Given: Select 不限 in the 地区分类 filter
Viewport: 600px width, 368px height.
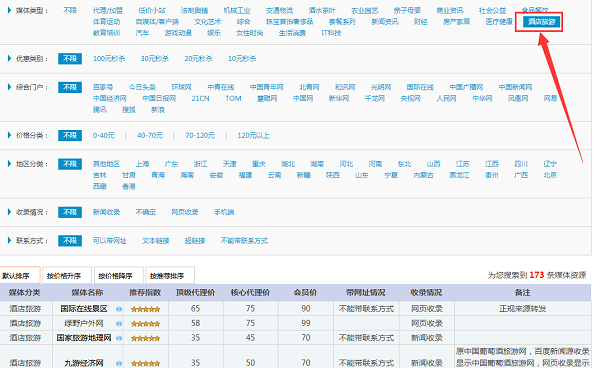Looking at the screenshot, I should click(70, 164).
